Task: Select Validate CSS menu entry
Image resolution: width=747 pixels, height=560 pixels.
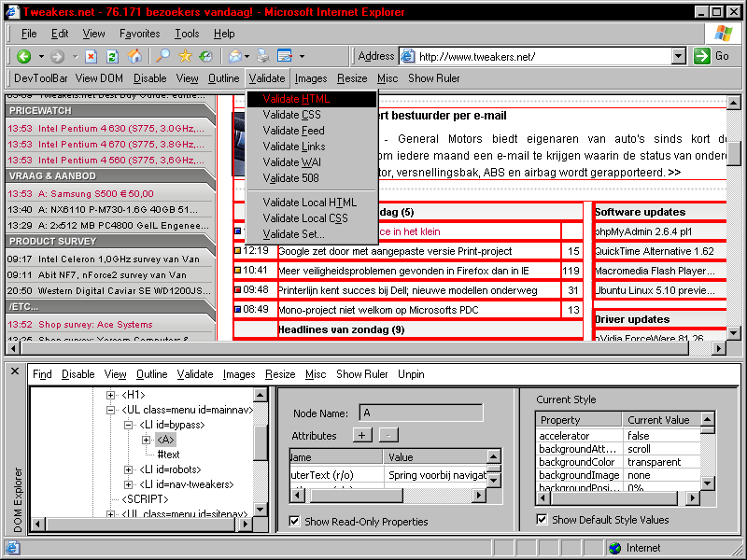Action: (312, 115)
